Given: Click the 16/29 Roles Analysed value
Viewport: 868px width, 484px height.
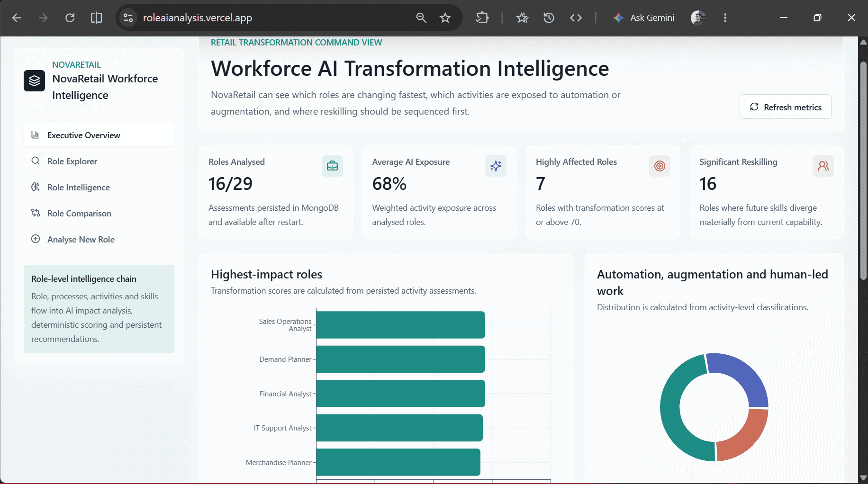Looking at the screenshot, I should (x=230, y=184).
